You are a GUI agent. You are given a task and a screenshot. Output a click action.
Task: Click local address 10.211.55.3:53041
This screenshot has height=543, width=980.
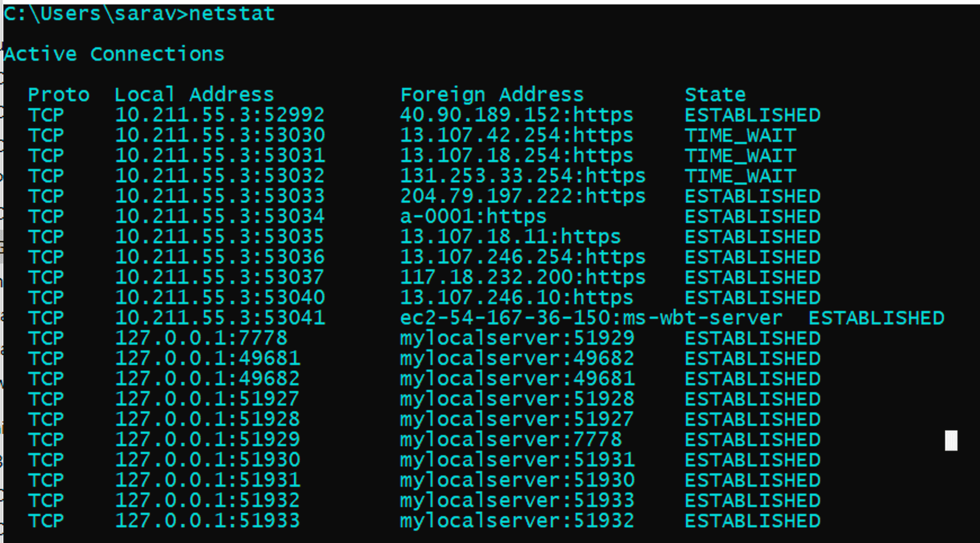[220, 317]
